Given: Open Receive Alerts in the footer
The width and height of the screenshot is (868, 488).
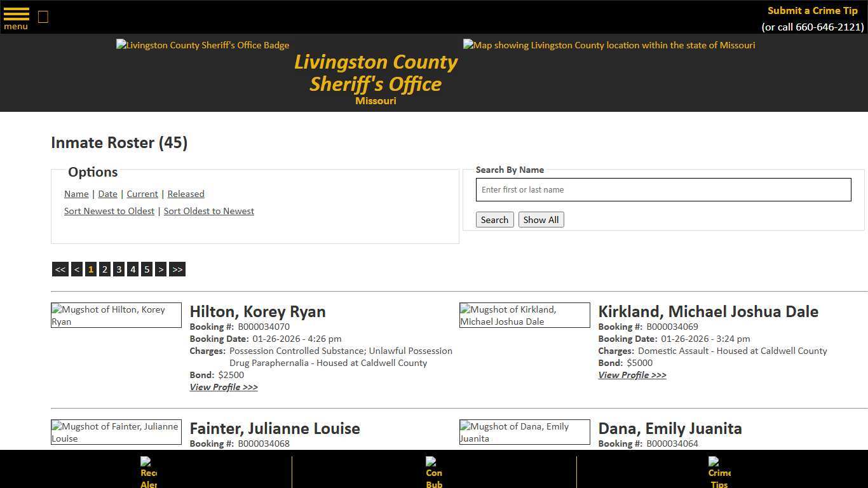Looking at the screenshot, I should click(147, 471).
